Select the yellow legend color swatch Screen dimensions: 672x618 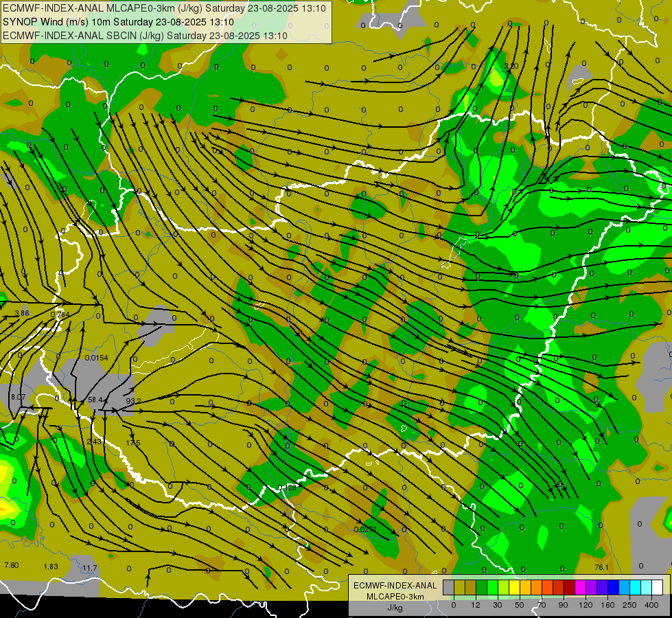point(515,587)
